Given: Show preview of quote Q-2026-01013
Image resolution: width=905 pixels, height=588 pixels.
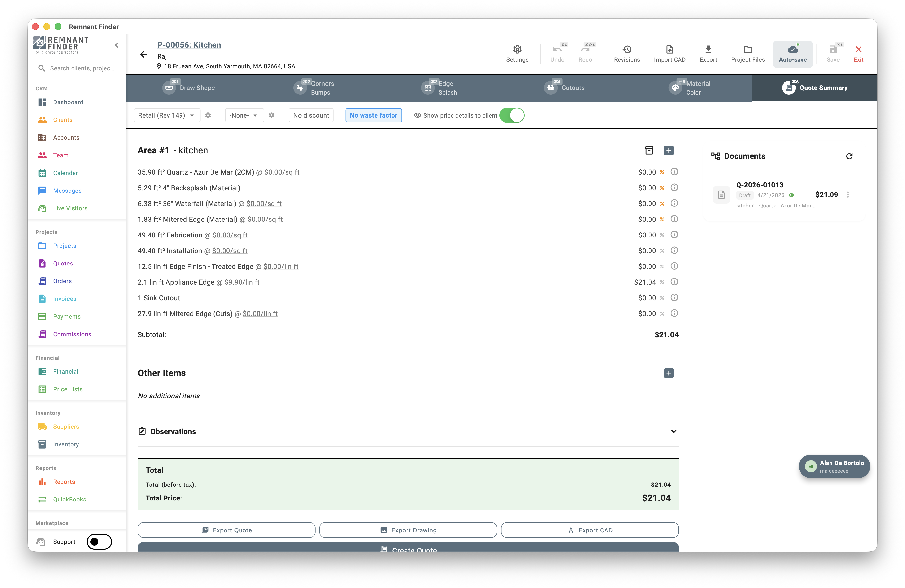Looking at the screenshot, I should pos(792,195).
